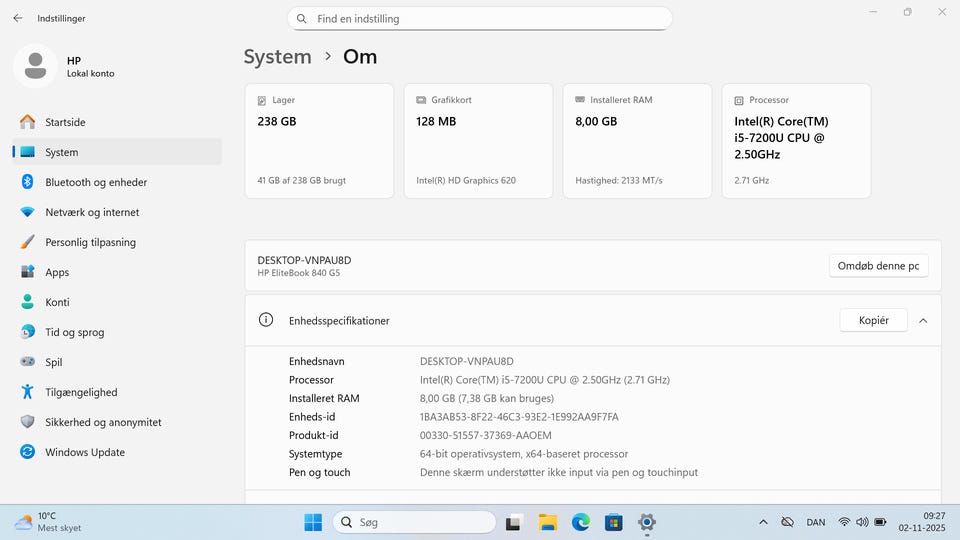Open the Spil settings category
Viewport: 960px width, 540px height.
(54, 362)
